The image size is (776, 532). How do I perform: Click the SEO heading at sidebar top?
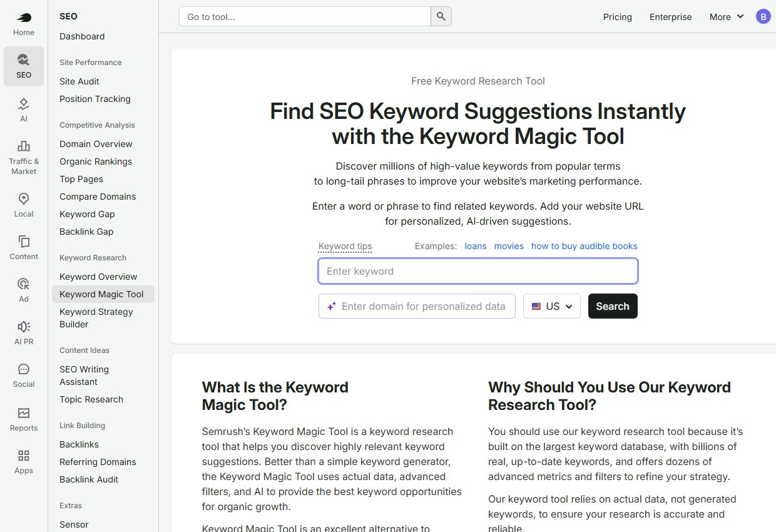tap(68, 16)
